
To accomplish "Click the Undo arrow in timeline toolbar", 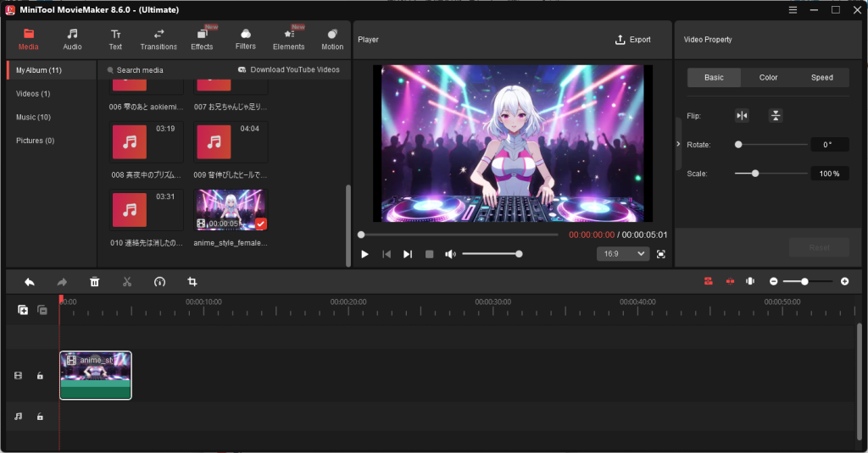I will pos(30,281).
